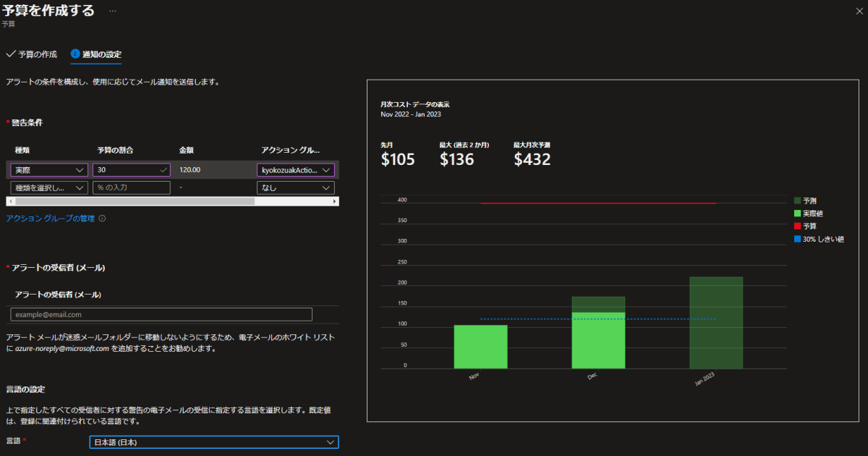Click the info icon beside アクション グループの管理
The image size is (868, 456).
pos(102,218)
